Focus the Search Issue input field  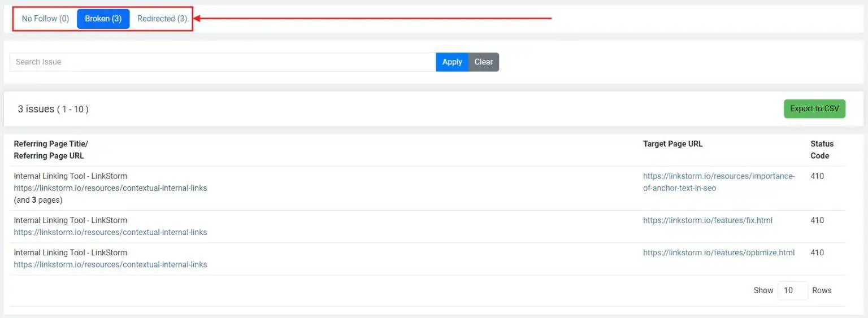click(x=223, y=62)
